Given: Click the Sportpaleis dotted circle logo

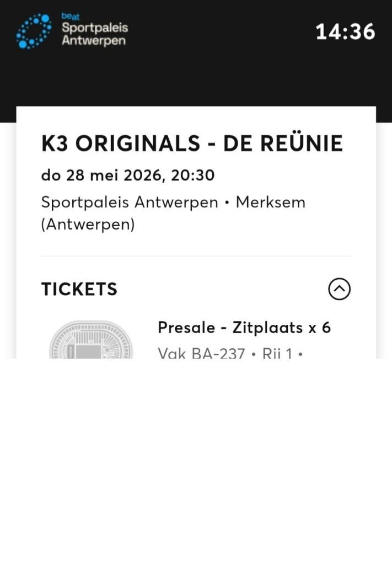Looking at the screenshot, I should [34, 31].
